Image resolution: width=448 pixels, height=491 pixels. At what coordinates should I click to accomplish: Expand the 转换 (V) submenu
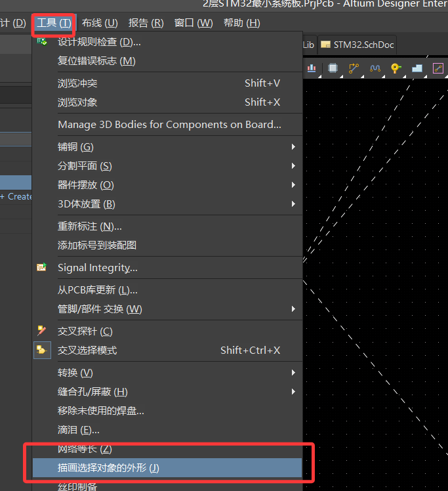point(167,373)
